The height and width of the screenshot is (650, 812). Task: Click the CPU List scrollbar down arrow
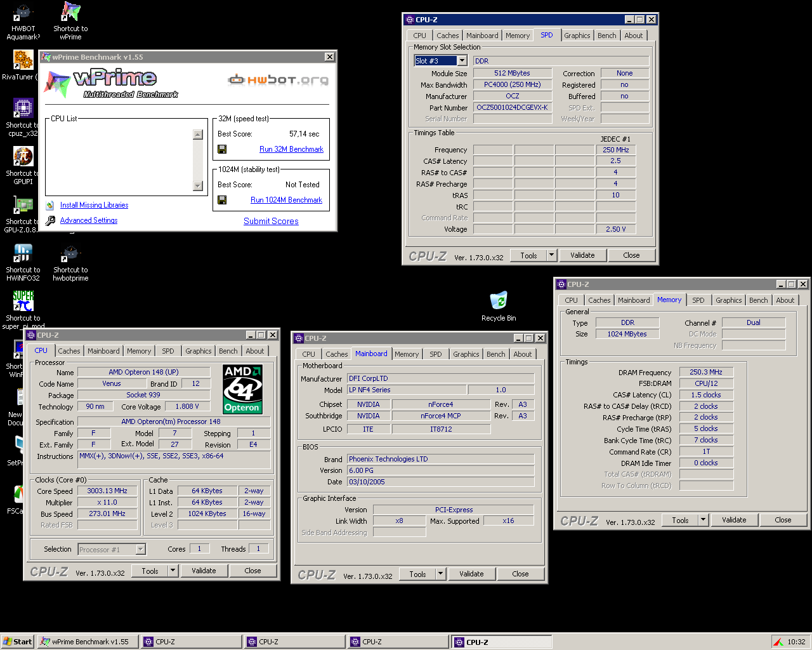[198, 186]
